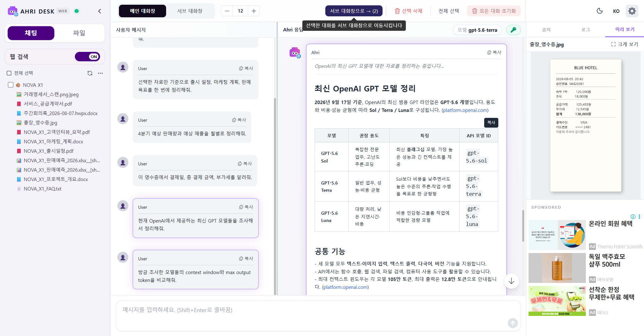644x336 pixels.
Task: Click the user messages panel scrollbar
Action: [275, 196]
